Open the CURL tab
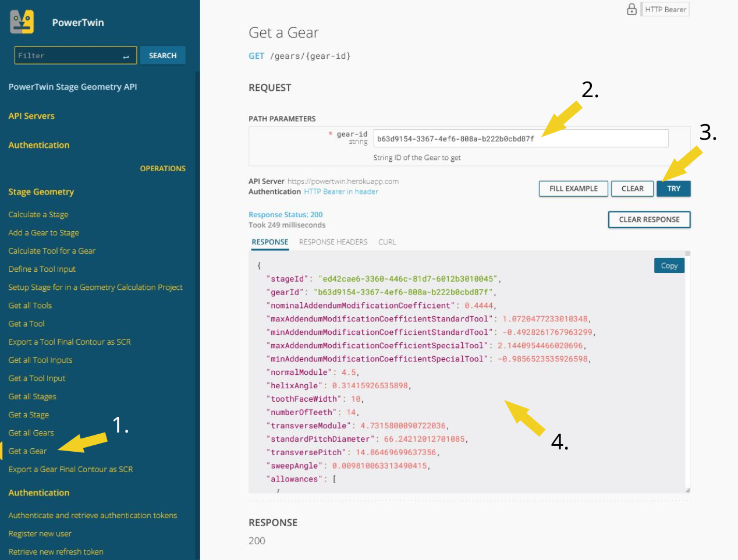 point(387,242)
